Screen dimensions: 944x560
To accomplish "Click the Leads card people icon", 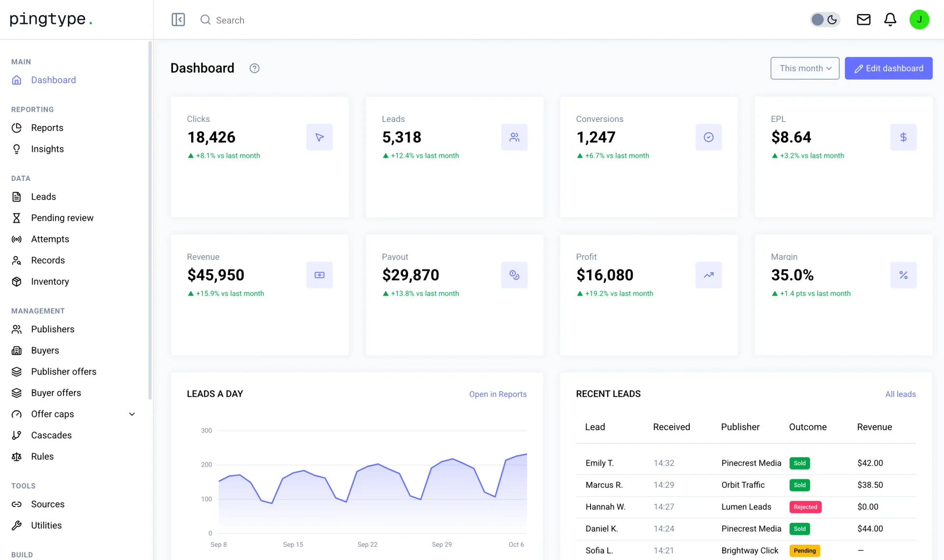I will [x=514, y=137].
